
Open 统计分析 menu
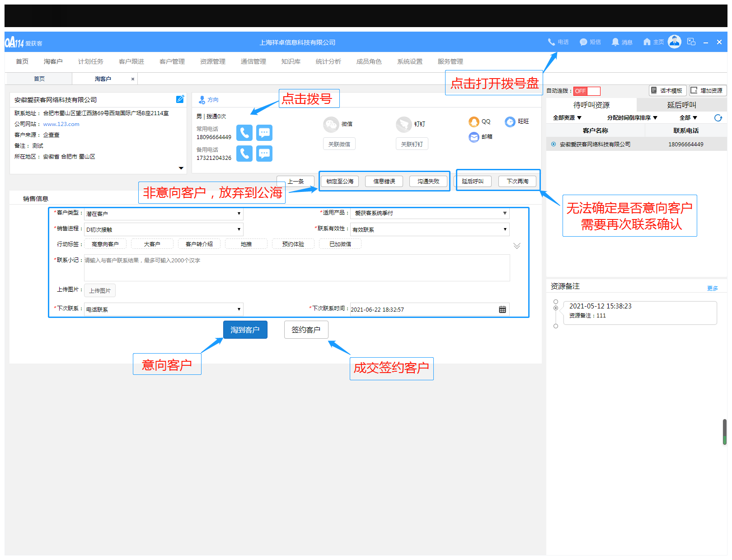coord(328,62)
